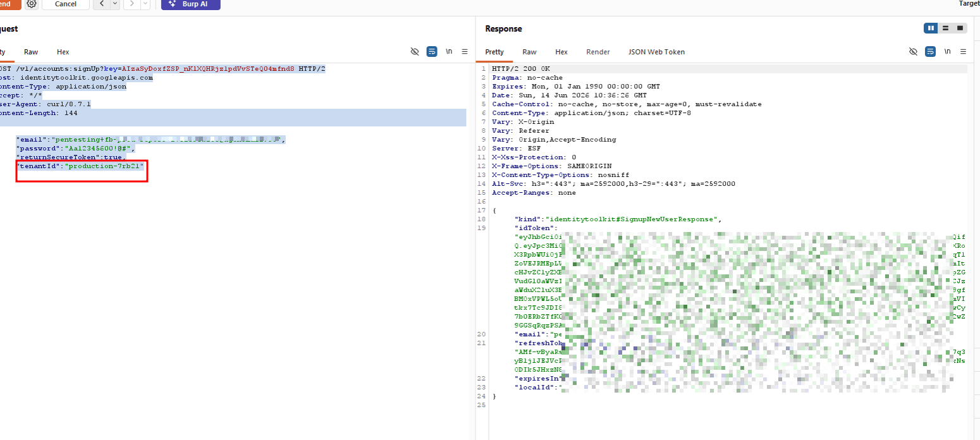This screenshot has width=980, height=440.
Task: Switch Response view to Raw tab
Action: coord(529,52)
